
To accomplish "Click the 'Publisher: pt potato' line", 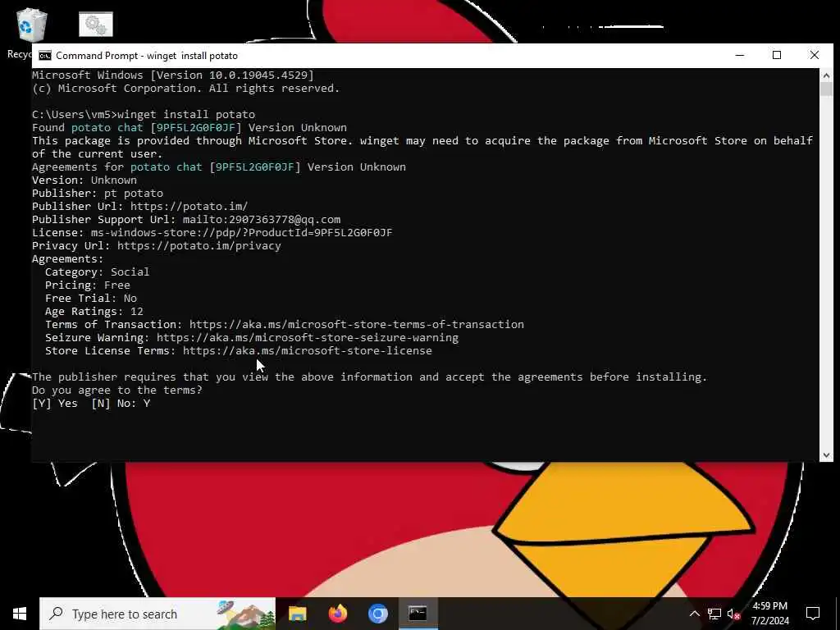I will click(x=98, y=194).
